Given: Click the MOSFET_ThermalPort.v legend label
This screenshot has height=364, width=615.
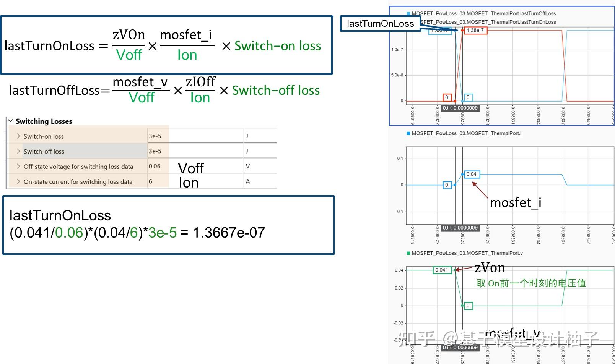Looking at the screenshot, I should pyautogui.click(x=467, y=253).
